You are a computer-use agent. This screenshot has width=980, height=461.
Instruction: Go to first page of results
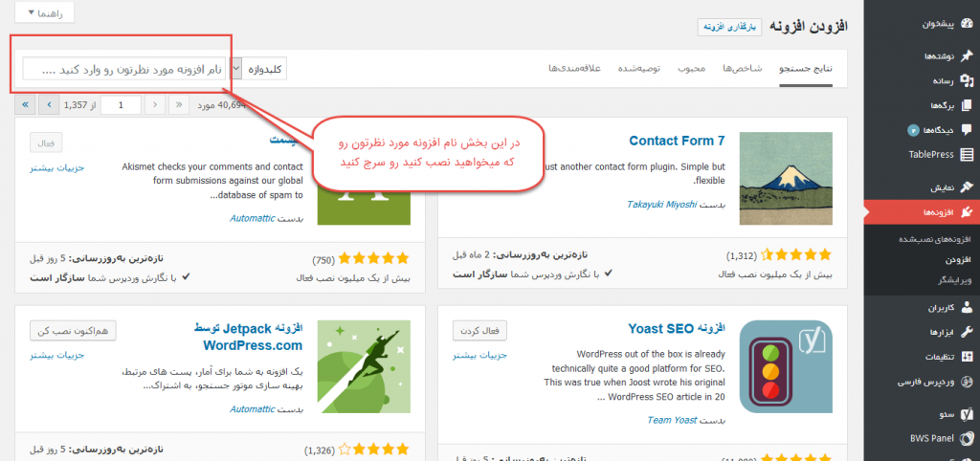click(179, 105)
